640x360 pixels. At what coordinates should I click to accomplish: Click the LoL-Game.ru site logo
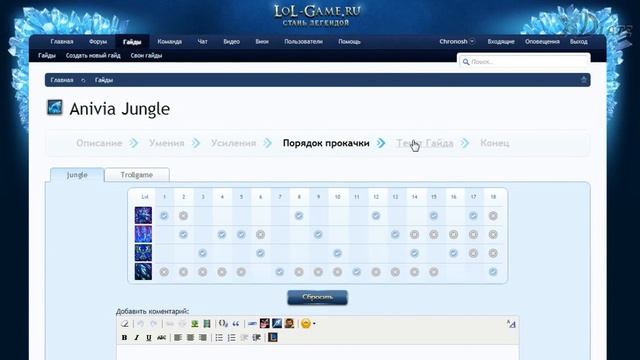coord(317,15)
